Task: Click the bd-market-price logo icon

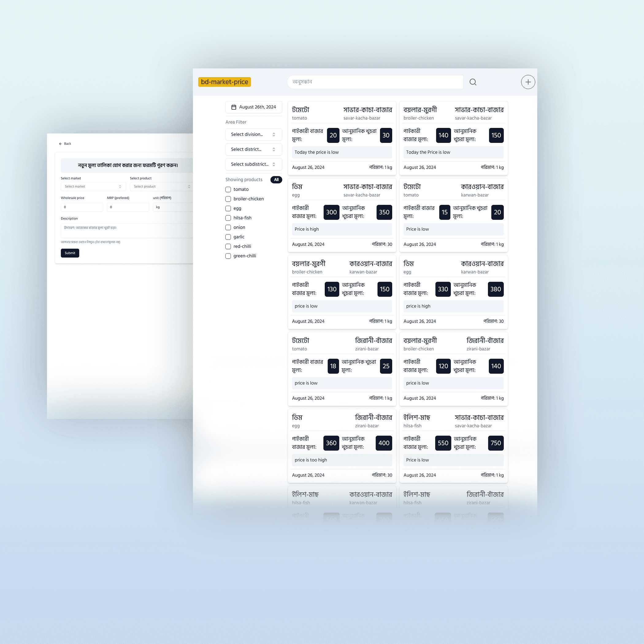Action: point(225,81)
